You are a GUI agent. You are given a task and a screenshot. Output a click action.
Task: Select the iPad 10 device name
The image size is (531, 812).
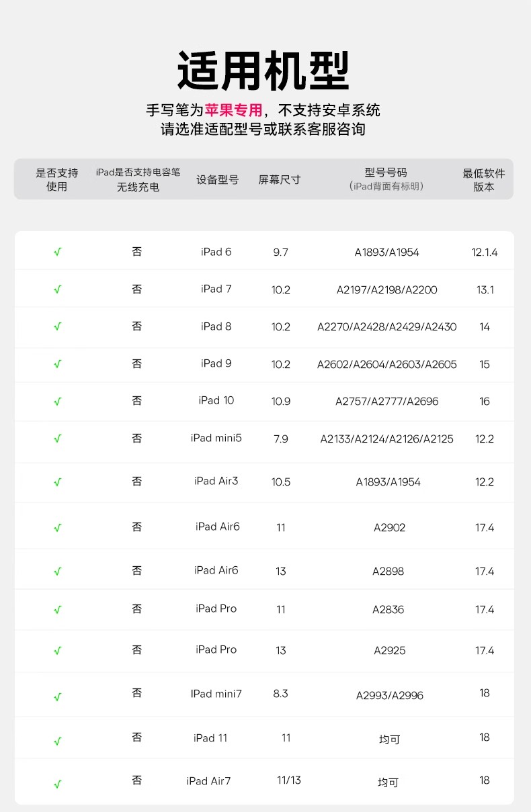(x=216, y=400)
